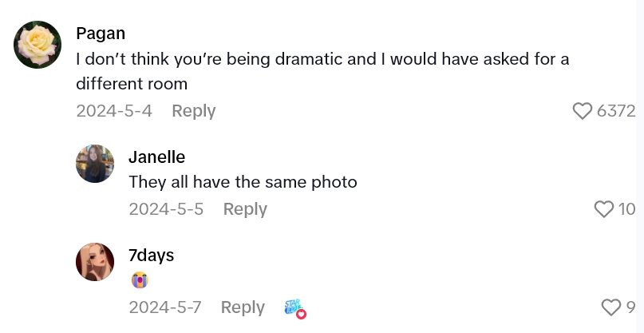The height and width of the screenshot is (333, 644).
Task: Click the 2024-5-5 date on Janelle's reply
Action: click(x=166, y=209)
